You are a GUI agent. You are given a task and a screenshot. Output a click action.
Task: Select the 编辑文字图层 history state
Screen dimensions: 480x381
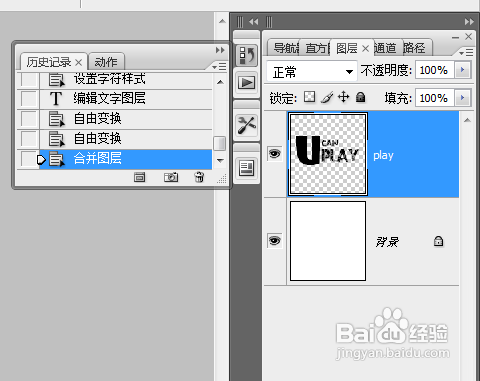click(x=126, y=99)
